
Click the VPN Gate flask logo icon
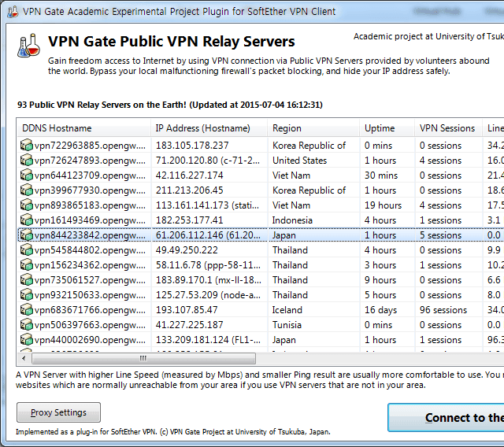pos(28,46)
